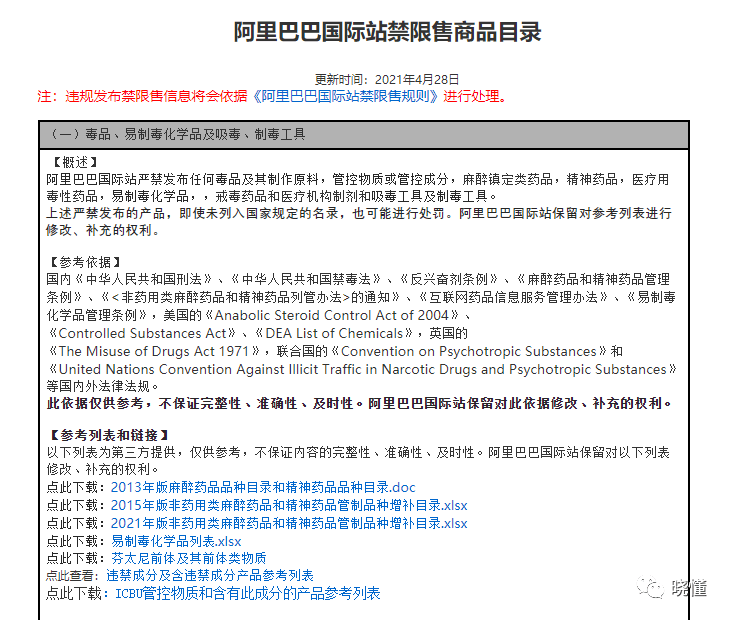Click The Misuse of Drugs Act 1971 text
This screenshot has width=730, height=620.
(x=154, y=351)
